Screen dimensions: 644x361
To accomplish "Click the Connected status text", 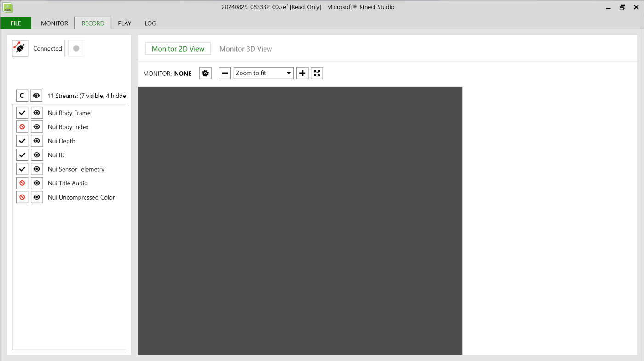I will [47, 48].
